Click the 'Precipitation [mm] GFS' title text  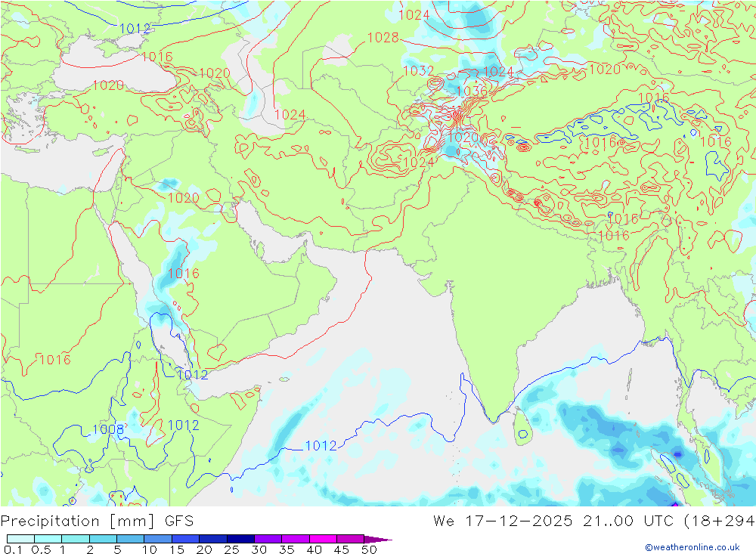click(x=97, y=522)
